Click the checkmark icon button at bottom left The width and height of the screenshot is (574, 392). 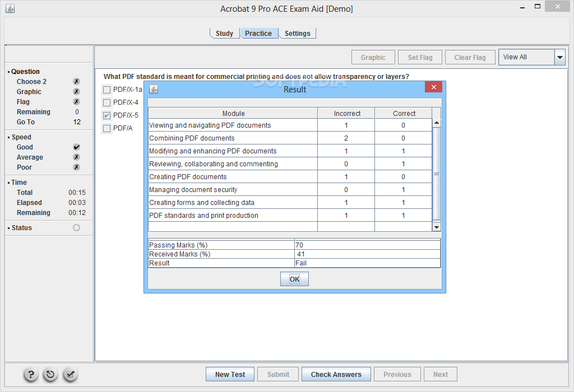(x=70, y=375)
